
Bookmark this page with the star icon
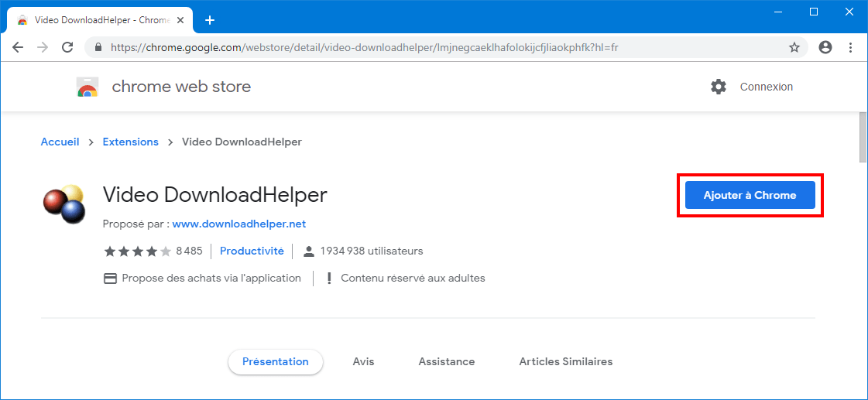point(794,47)
